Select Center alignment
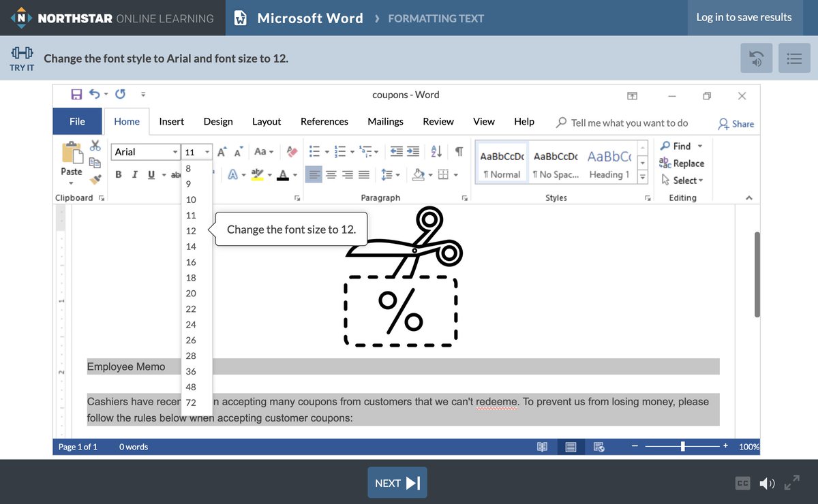Viewport: 818px width, 504px height. click(x=331, y=174)
